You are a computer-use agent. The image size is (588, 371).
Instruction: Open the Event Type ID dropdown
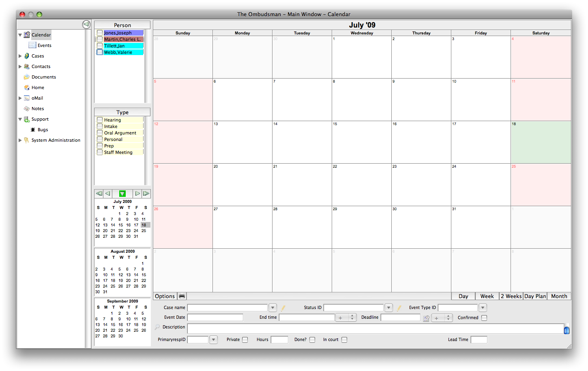[x=483, y=308]
